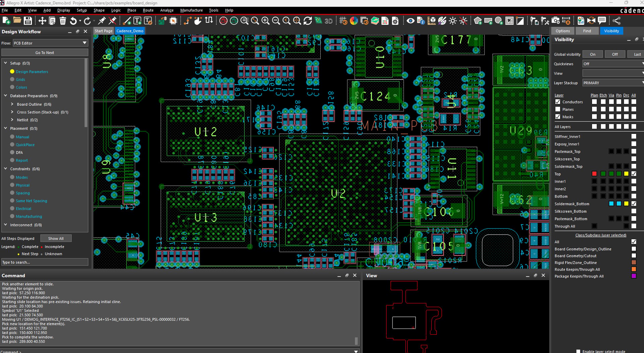Screen dimensions: 644x353
Task: Check the Stiffner_Inner1 visibility box
Action: pyautogui.click(x=634, y=136)
